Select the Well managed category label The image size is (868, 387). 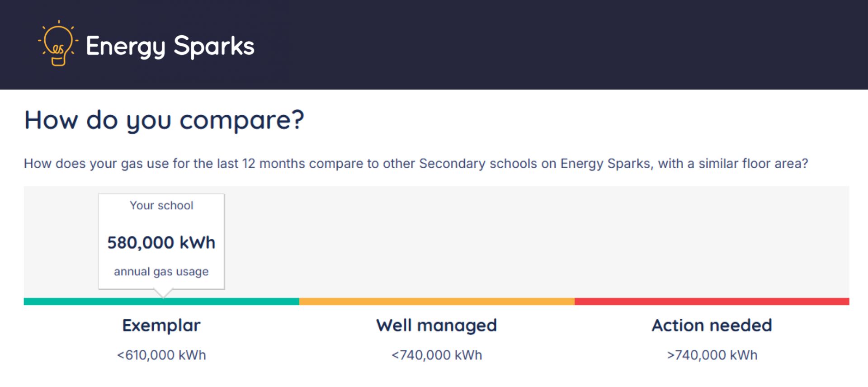click(437, 326)
